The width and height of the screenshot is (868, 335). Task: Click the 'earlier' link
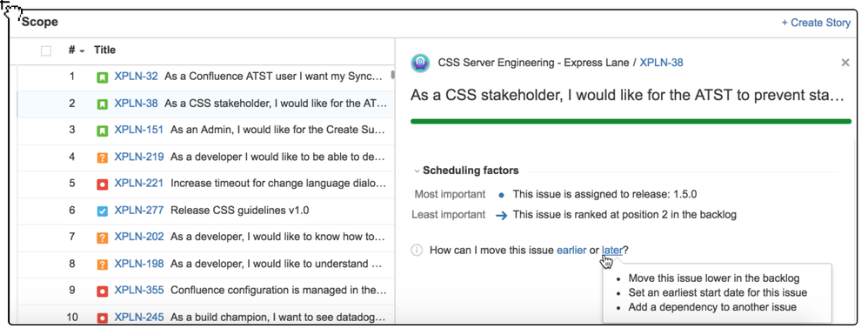(x=571, y=251)
